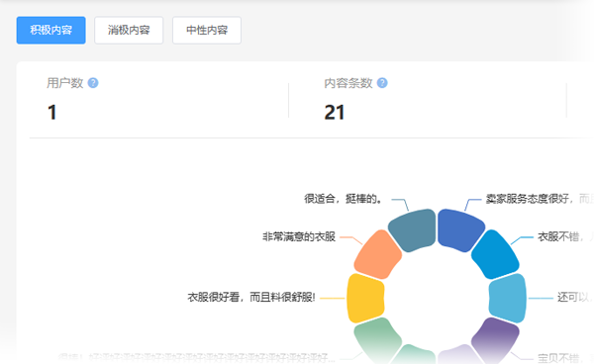
Task: Select the bright blue segment for 衣服不错
Action: pyautogui.click(x=495, y=254)
